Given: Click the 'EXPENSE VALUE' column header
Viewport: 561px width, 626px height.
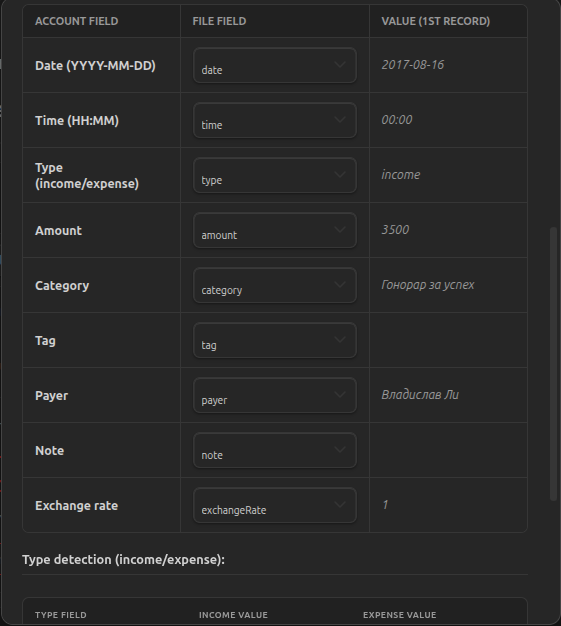Looking at the screenshot, I should (x=399, y=615).
